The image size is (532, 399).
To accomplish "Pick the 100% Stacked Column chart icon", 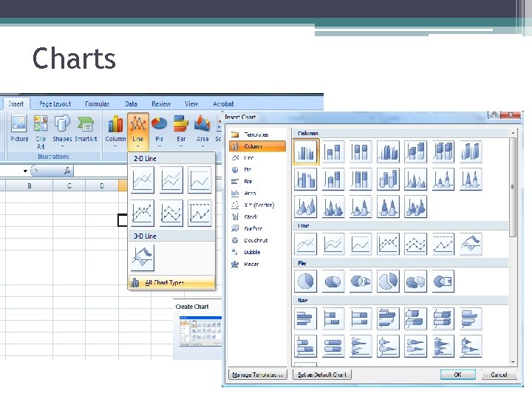I will 361,151.
